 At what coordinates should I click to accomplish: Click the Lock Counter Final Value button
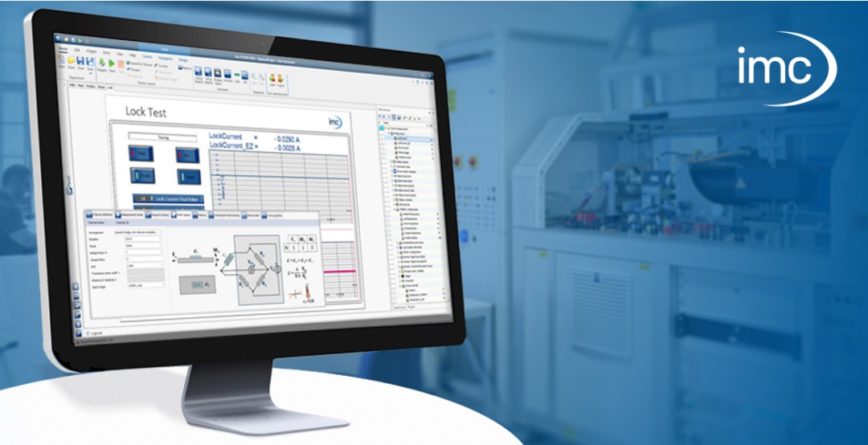(x=167, y=198)
